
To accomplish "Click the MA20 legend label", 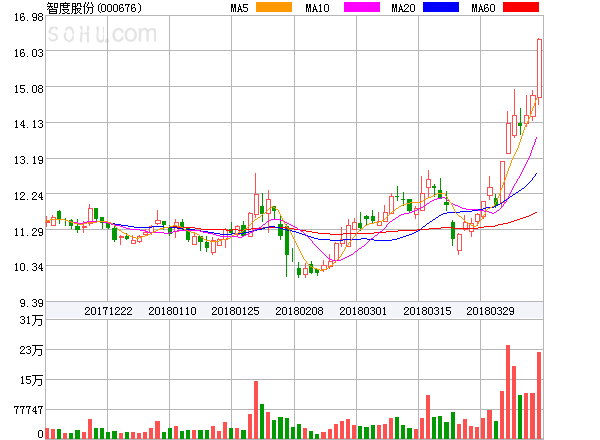I will [x=403, y=8].
